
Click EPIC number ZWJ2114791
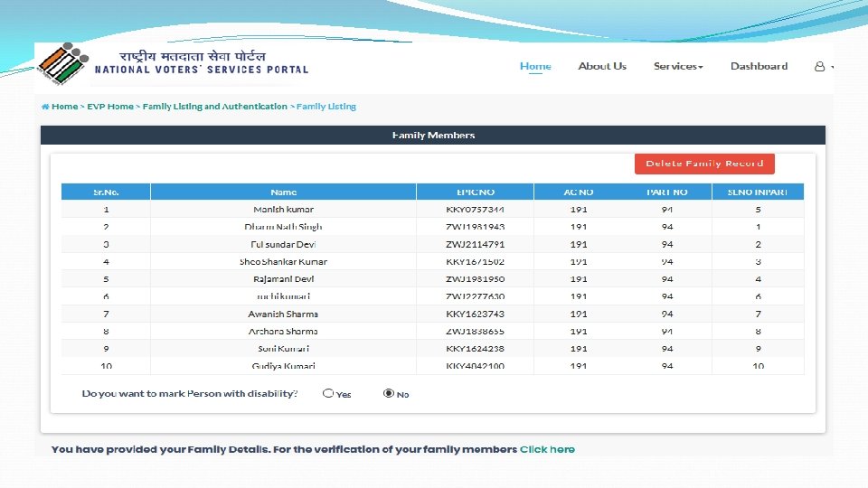tap(475, 244)
